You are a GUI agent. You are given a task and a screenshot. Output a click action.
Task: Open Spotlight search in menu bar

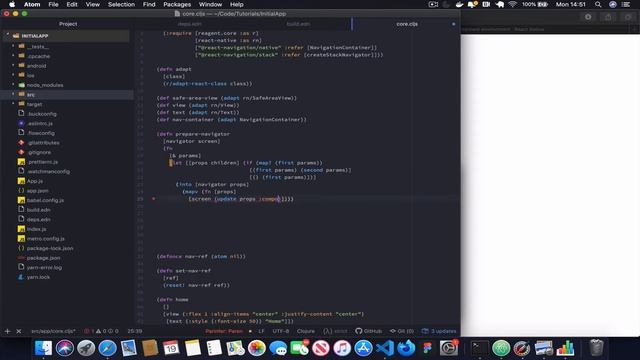pos(598,4)
